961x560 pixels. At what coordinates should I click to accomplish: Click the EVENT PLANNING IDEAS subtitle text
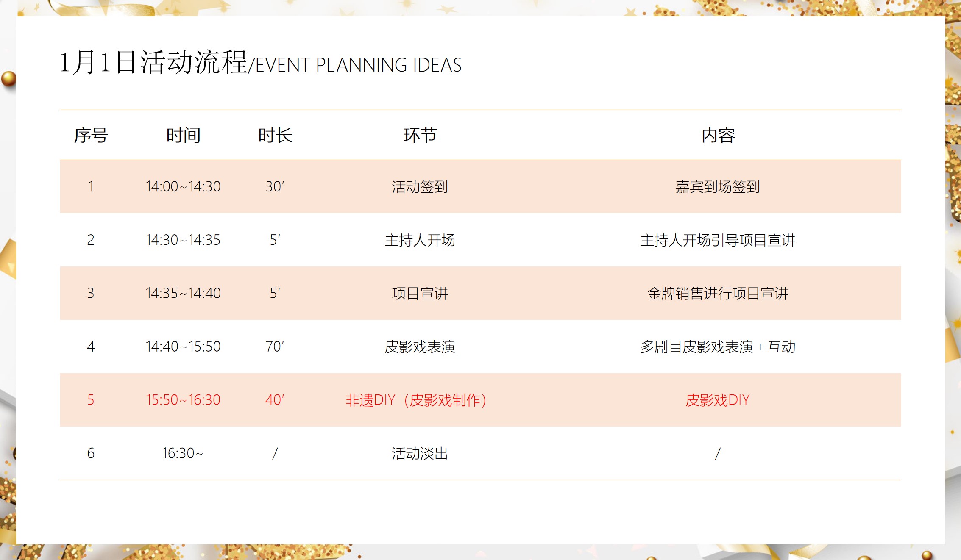(358, 65)
